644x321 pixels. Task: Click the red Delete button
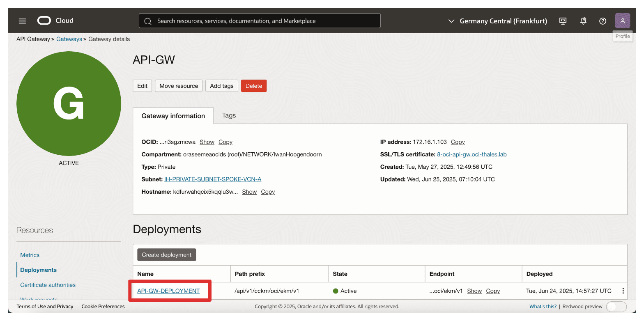[254, 86]
